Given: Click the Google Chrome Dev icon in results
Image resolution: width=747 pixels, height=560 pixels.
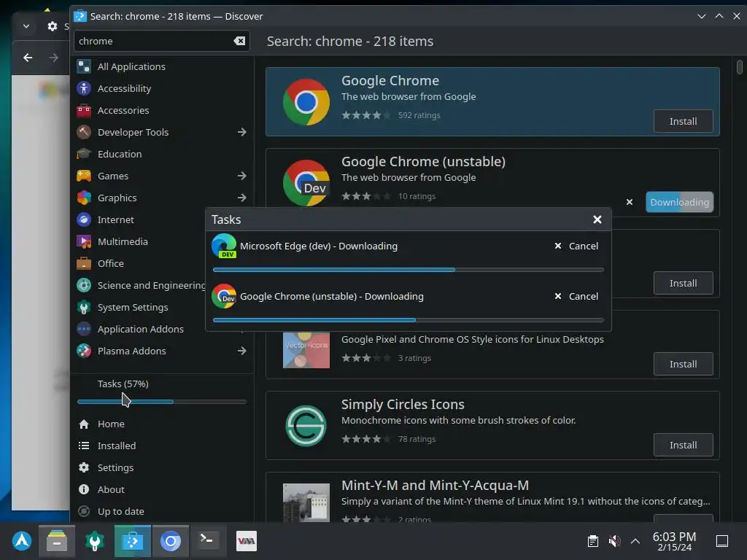Looking at the screenshot, I should [x=306, y=183].
